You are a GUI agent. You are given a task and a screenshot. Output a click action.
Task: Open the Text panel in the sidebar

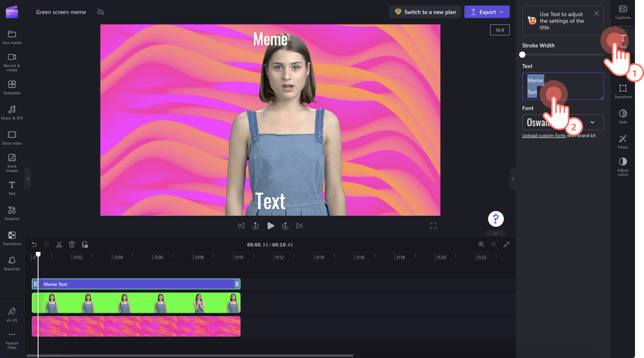click(x=12, y=187)
